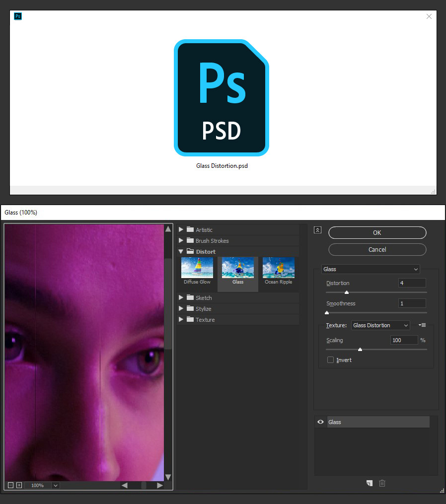Hide the Glass effect layer with the eye
The image size is (446, 504).
click(320, 422)
